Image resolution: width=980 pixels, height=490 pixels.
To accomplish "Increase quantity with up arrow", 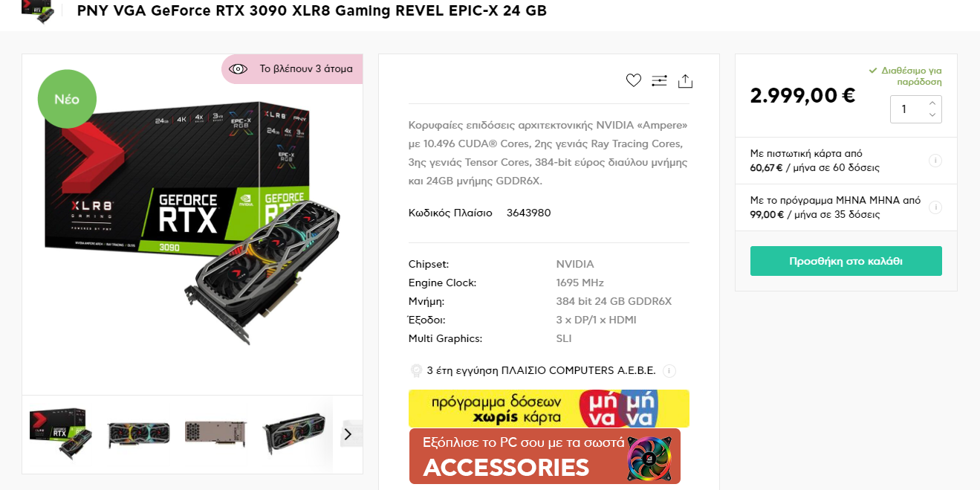I will (932, 103).
